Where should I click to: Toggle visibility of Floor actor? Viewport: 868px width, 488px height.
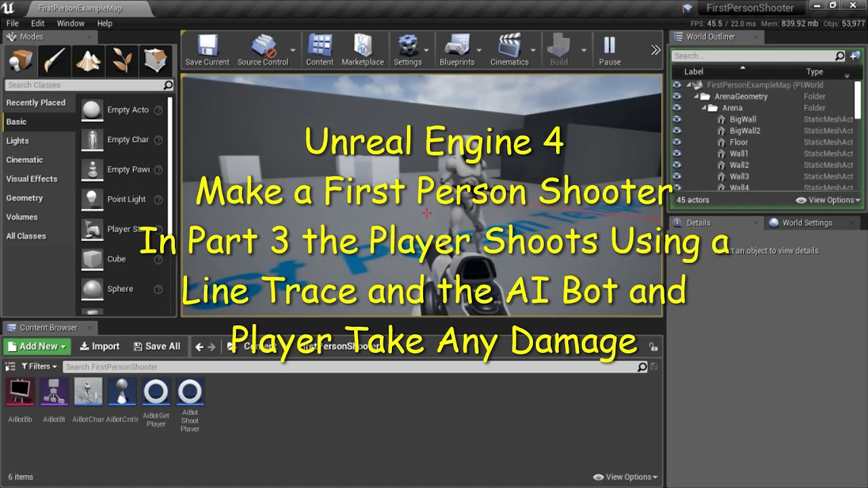677,142
